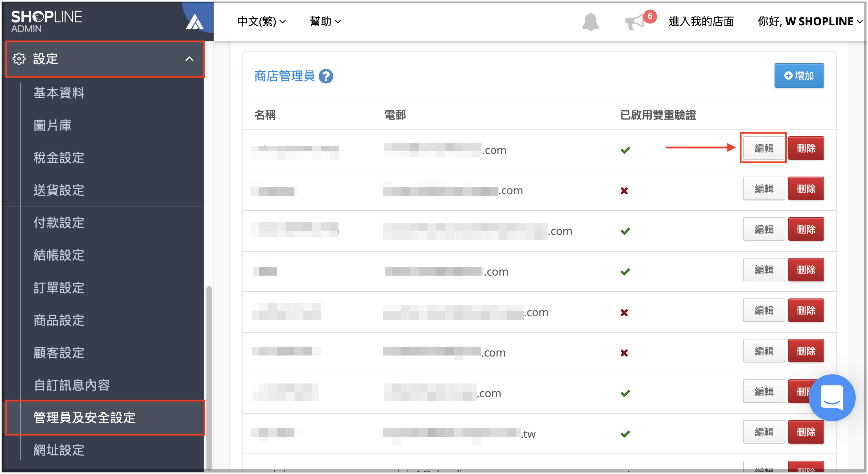Click 管理員及安全設定 in the sidebar
Image resolution: width=868 pixels, height=474 pixels.
(x=105, y=417)
